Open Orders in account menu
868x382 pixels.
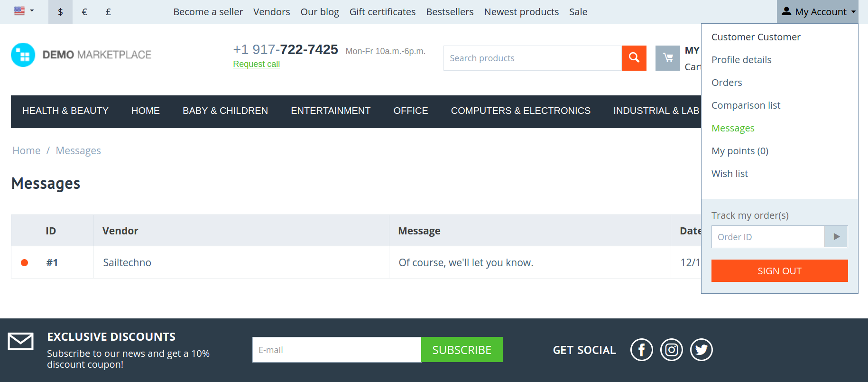tap(727, 83)
